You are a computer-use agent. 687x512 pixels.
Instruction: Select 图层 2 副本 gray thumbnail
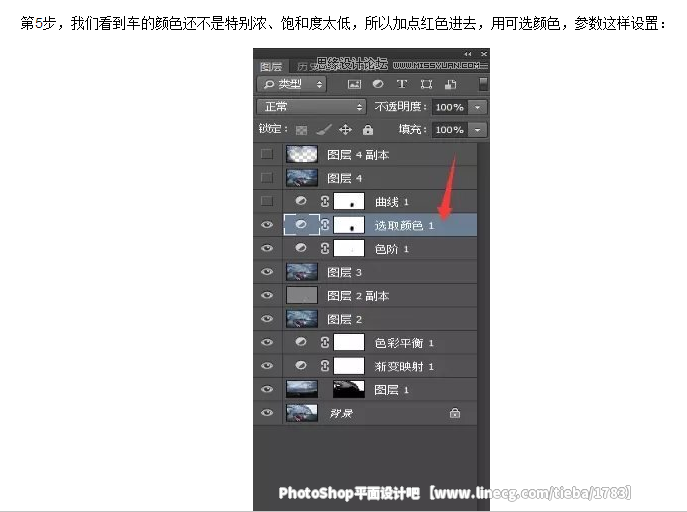pyautogui.click(x=302, y=295)
